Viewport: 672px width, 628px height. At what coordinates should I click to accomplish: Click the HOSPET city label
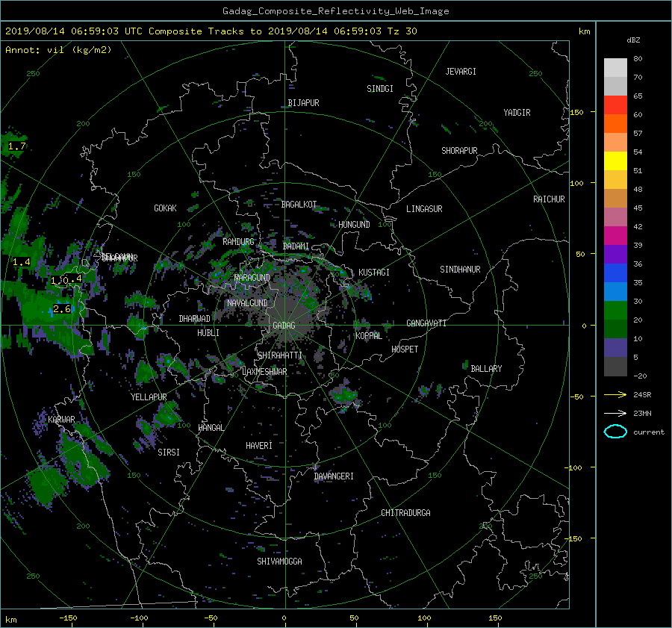(405, 349)
